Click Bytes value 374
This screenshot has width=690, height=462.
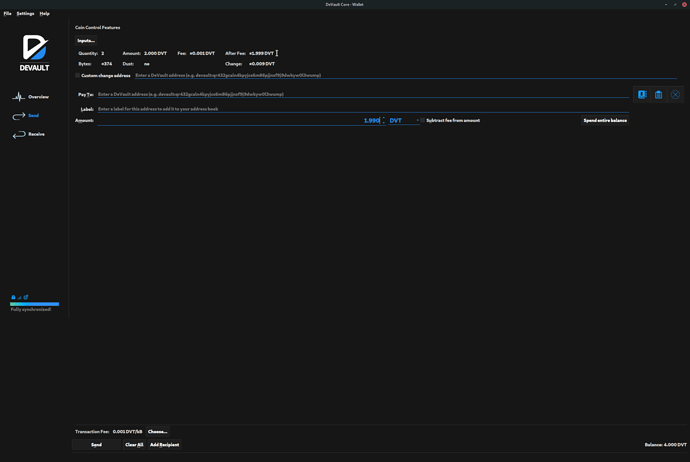coord(106,64)
